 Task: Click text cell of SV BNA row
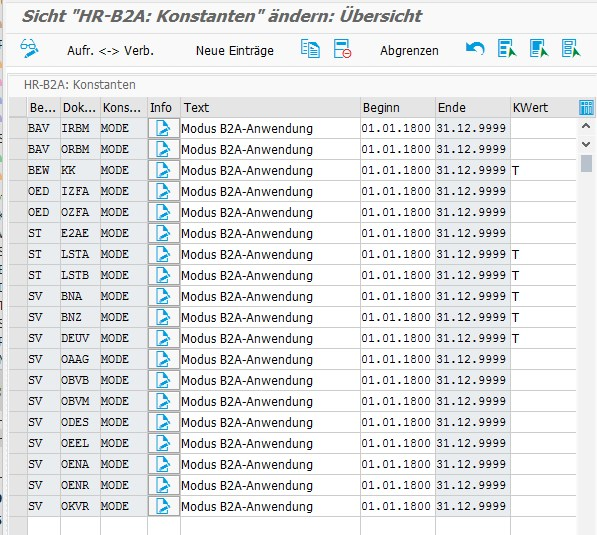tap(270, 296)
